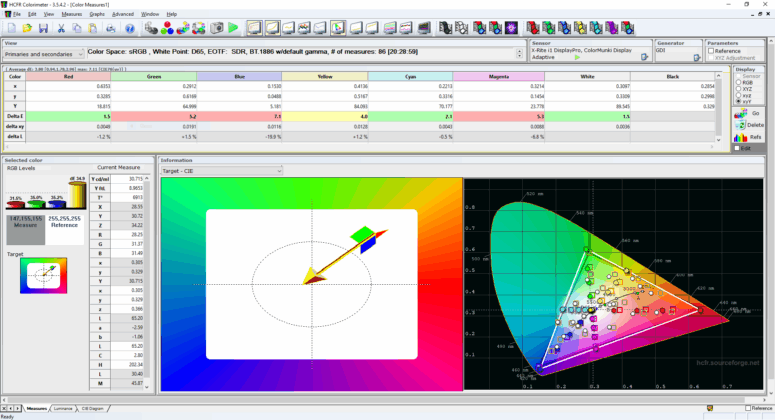Click the sensor configure icon in Sensor panel
The width and height of the screenshot is (775, 420).
click(x=645, y=57)
